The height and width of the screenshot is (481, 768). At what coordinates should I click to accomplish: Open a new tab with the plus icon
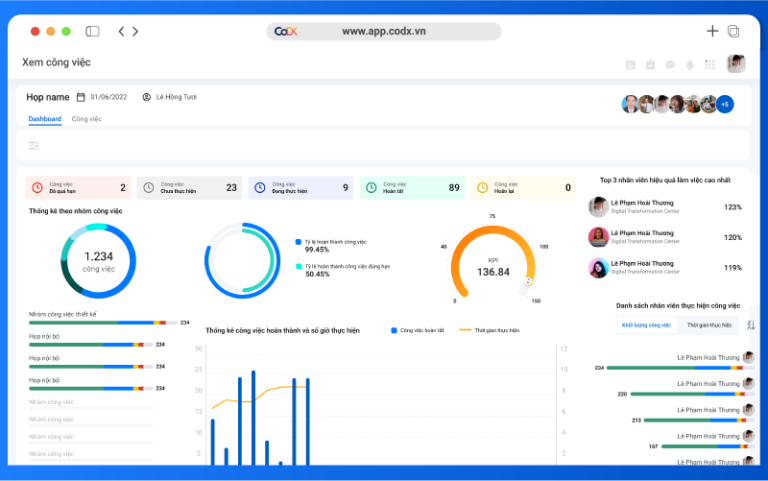click(712, 31)
